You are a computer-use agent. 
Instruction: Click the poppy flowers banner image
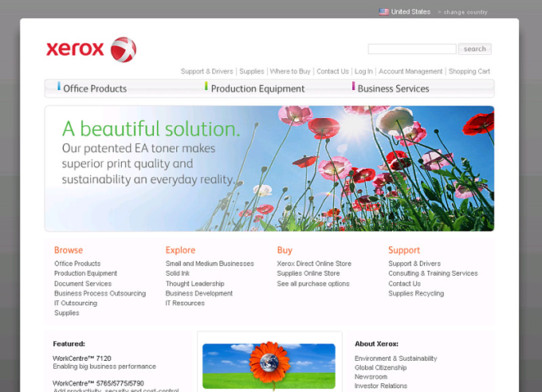click(x=269, y=168)
